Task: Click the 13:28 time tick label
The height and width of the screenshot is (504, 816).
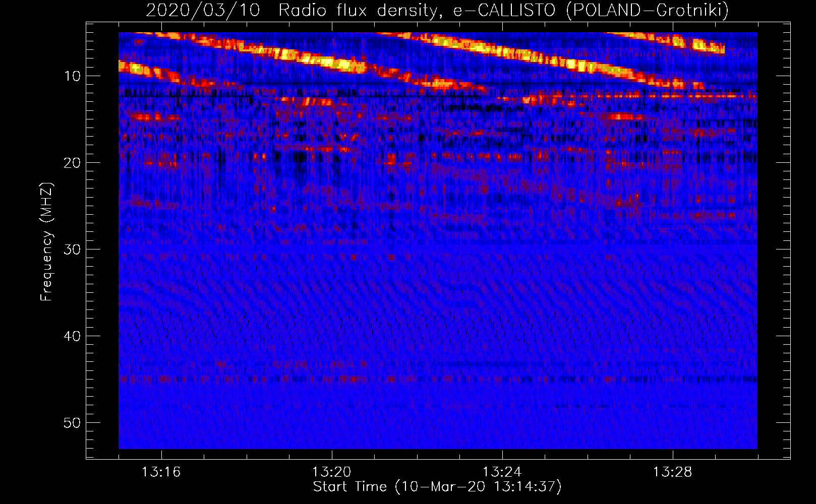Action: (x=672, y=472)
